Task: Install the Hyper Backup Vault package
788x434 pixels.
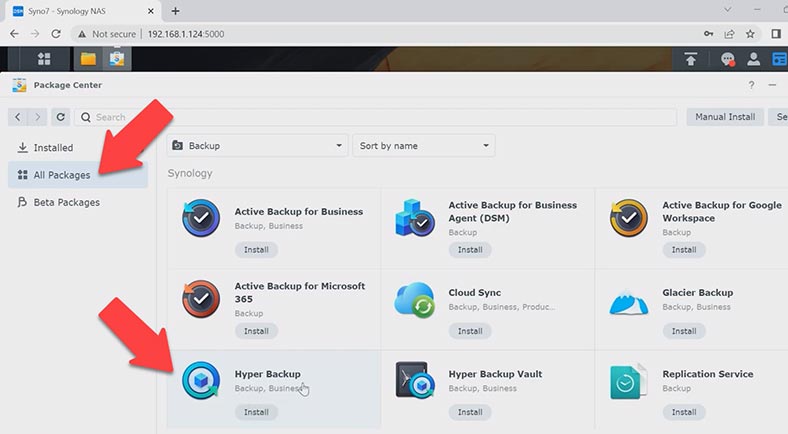Action: point(470,412)
